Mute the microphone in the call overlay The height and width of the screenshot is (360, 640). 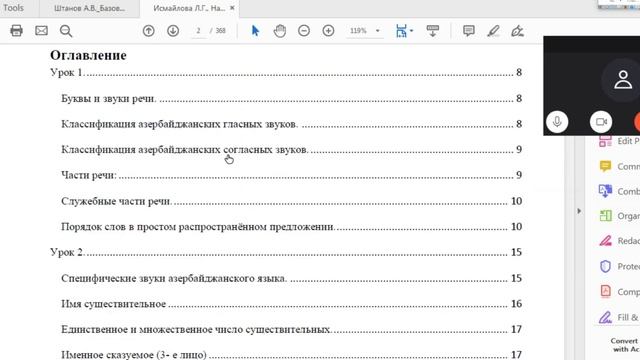click(x=557, y=122)
